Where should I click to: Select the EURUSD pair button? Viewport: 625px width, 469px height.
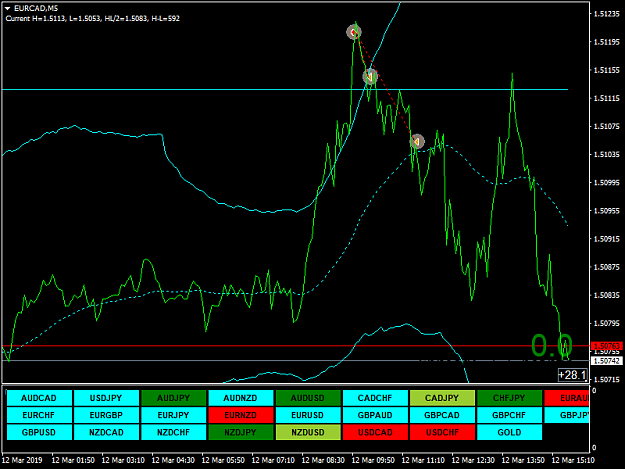pos(308,415)
